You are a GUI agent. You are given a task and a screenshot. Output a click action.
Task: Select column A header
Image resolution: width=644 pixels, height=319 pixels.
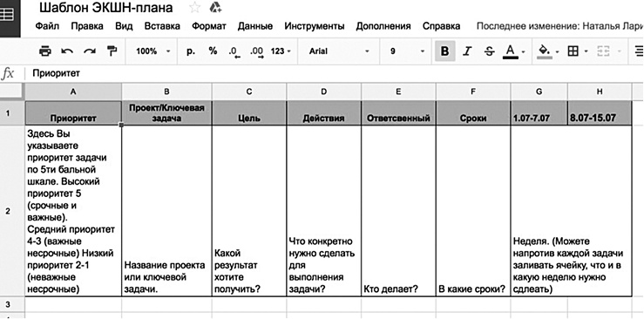click(x=73, y=92)
